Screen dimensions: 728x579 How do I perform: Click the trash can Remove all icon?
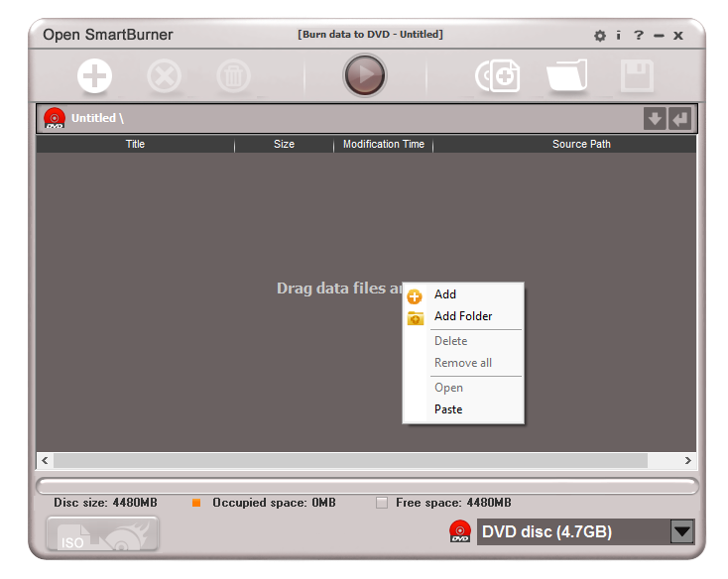(233, 75)
